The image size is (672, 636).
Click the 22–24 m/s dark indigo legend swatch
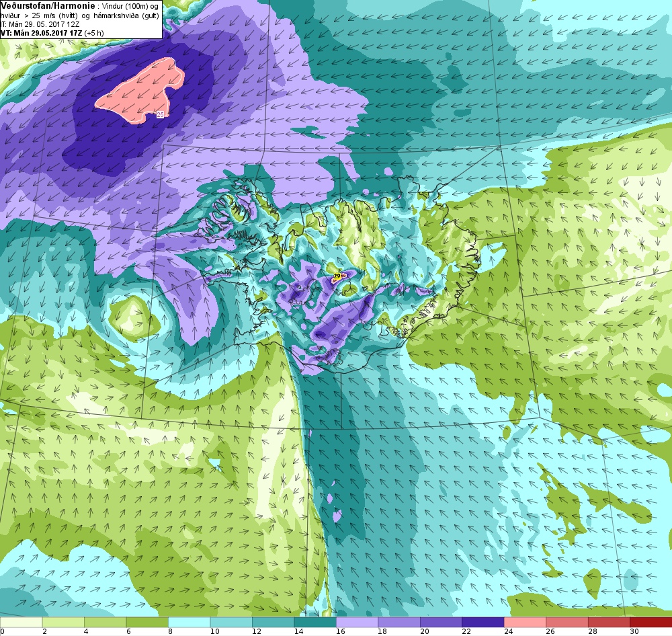click(483, 622)
